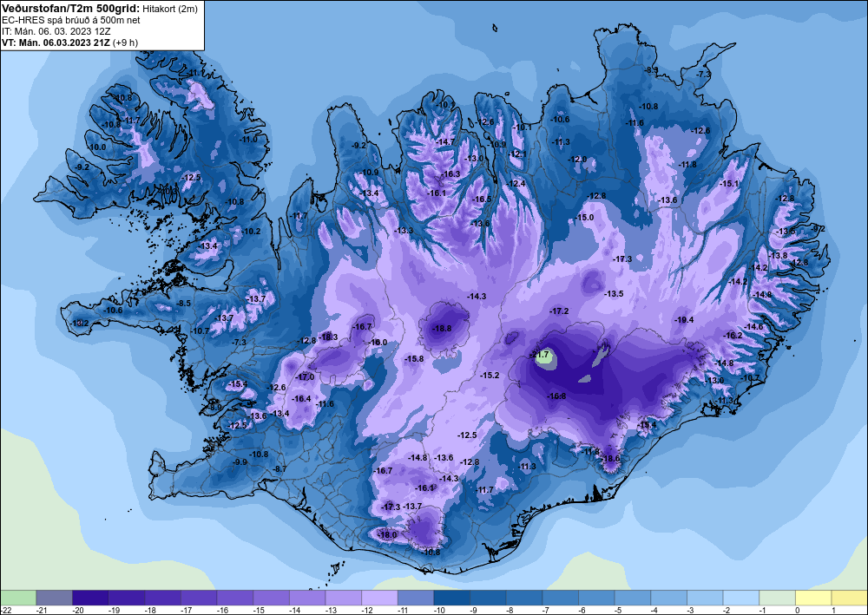
Task: Select legend swatch between -6 and -5
Action: (x=597, y=598)
